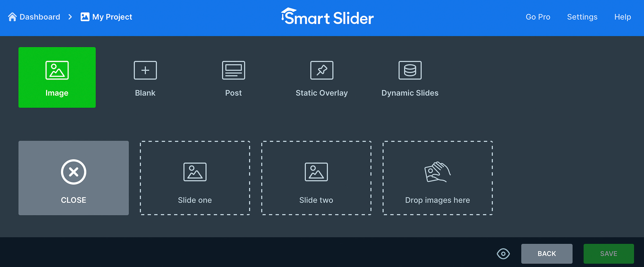Screen dimensions: 644x267
Task: Open the Settings menu
Action: point(582,17)
